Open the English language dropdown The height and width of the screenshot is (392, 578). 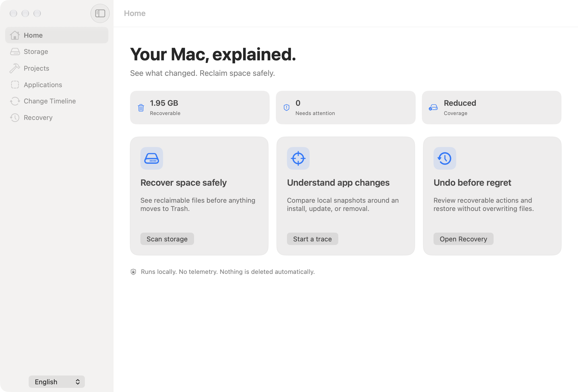point(57,382)
